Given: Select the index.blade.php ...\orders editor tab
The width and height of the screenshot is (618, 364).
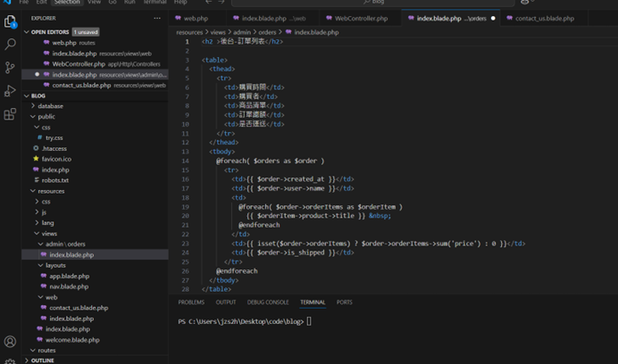Looking at the screenshot, I should point(451,19).
